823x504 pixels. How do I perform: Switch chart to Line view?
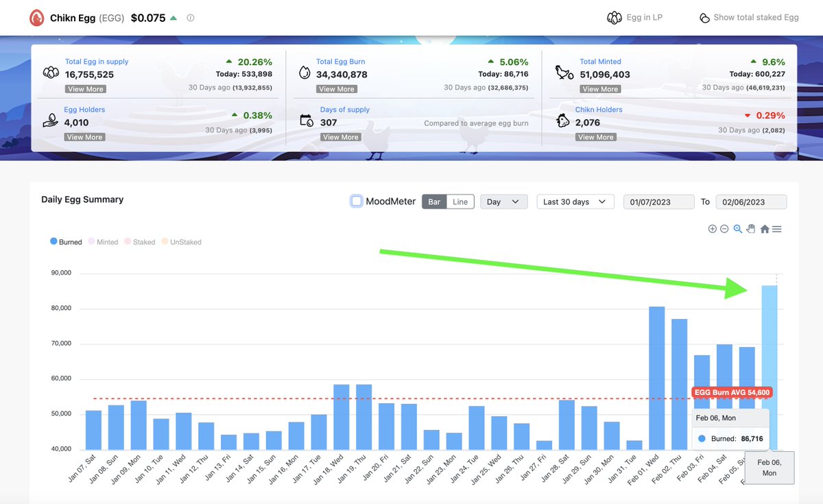(x=460, y=202)
